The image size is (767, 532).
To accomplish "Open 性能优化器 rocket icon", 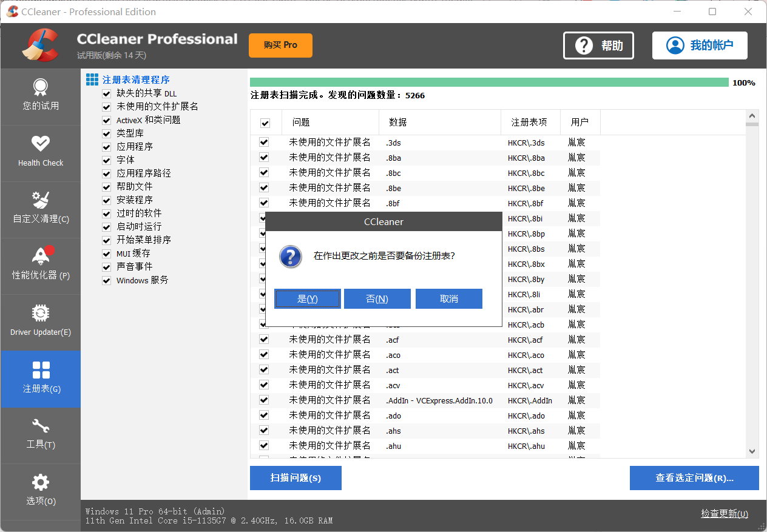I will 42,255.
